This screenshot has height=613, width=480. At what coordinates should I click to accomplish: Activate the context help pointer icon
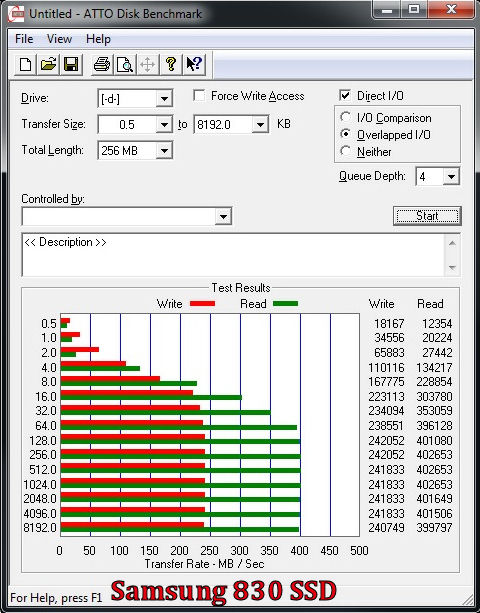point(193,64)
